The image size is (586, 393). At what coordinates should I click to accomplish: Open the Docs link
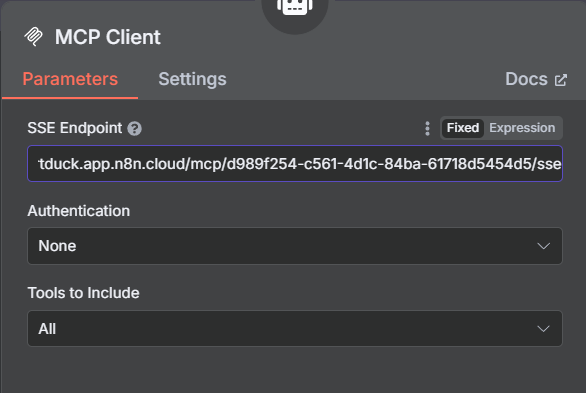536,79
